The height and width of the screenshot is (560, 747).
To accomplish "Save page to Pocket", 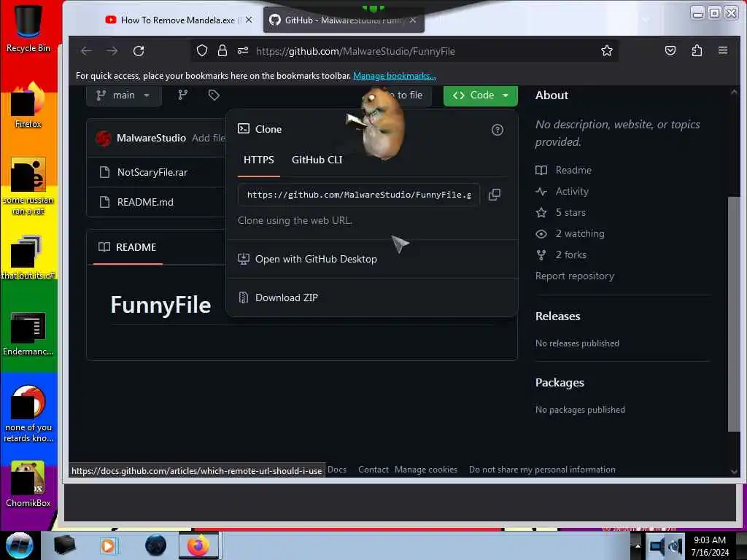I will pos(670,50).
